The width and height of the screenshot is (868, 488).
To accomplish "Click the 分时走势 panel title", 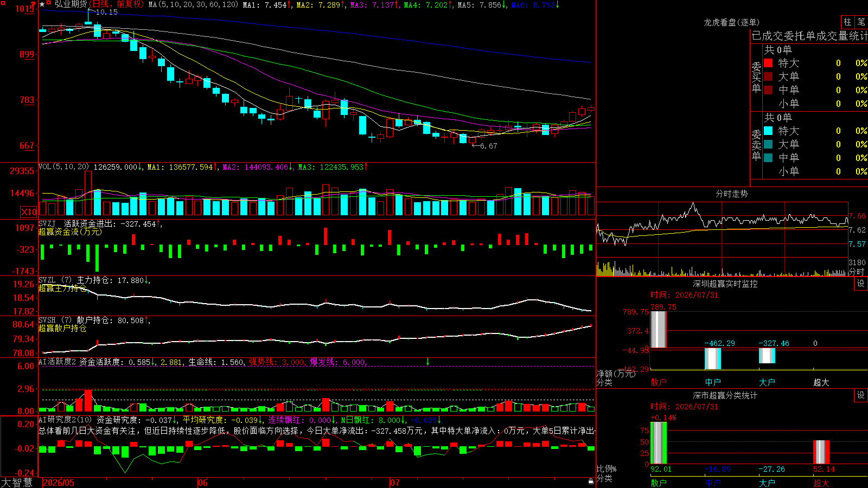I will [731, 194].
